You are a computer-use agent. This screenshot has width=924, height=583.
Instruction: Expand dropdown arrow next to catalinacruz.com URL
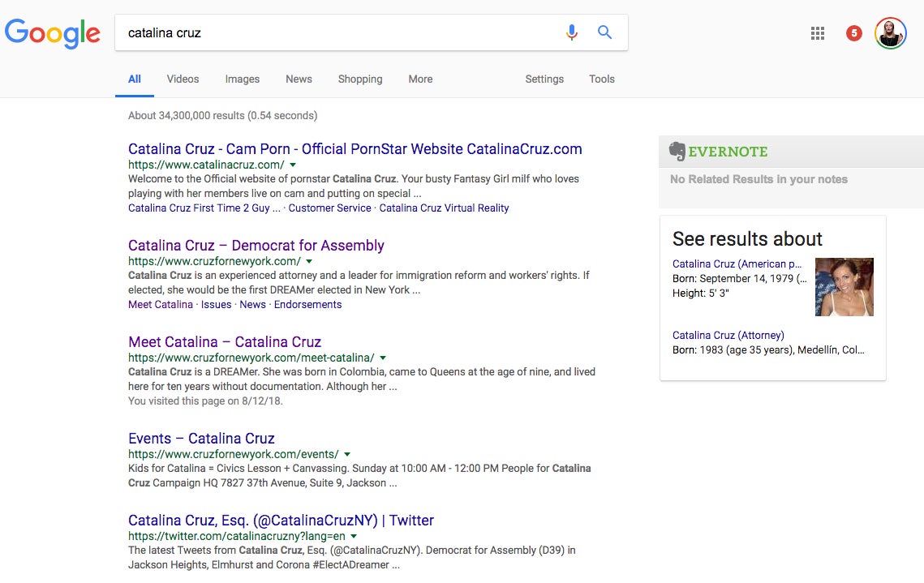coord(293,165)
